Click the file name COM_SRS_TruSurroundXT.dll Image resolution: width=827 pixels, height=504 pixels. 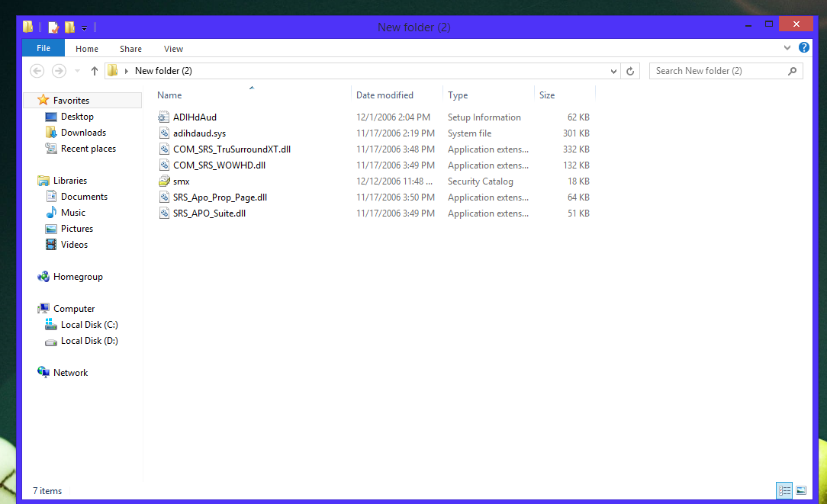[232, 149]
